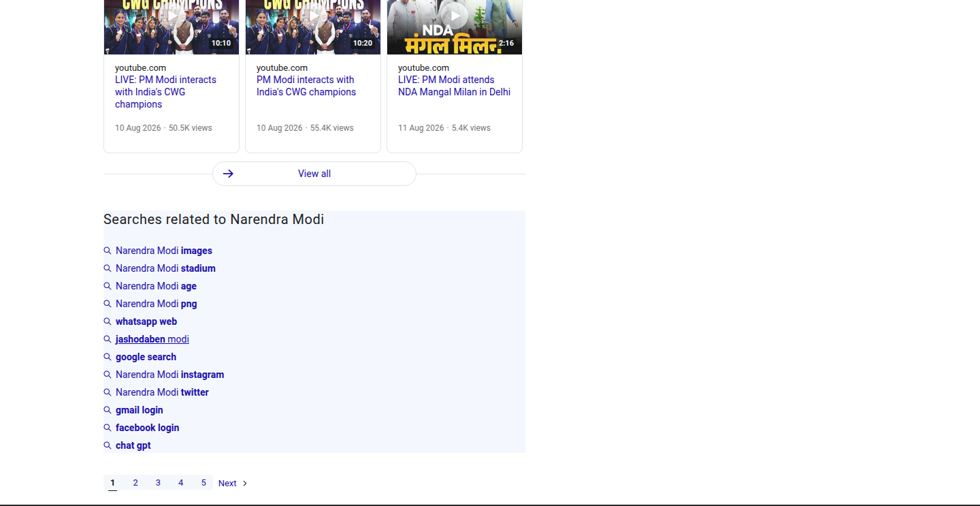The width and height of the screenshot is (980, 506).
Task: Open 'PM Modi interacts with India's CWG champions' link
Action: pos(306,86)
